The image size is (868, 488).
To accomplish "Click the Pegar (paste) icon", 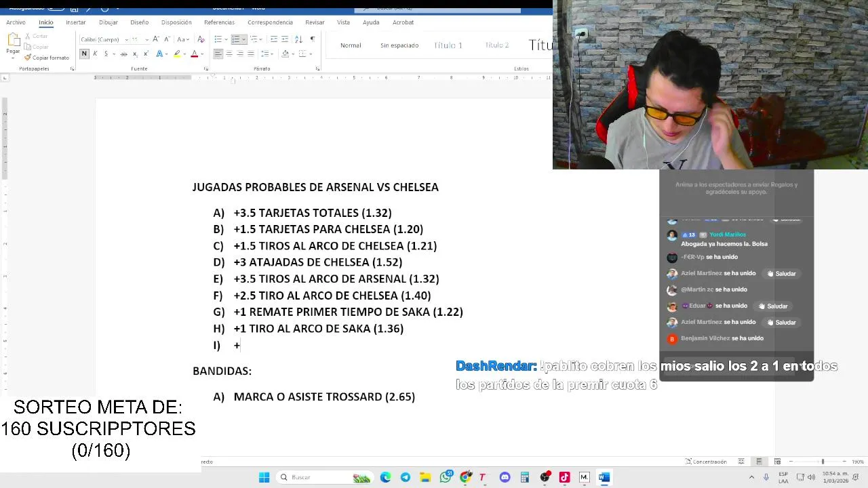I will (x=13, y=39).
